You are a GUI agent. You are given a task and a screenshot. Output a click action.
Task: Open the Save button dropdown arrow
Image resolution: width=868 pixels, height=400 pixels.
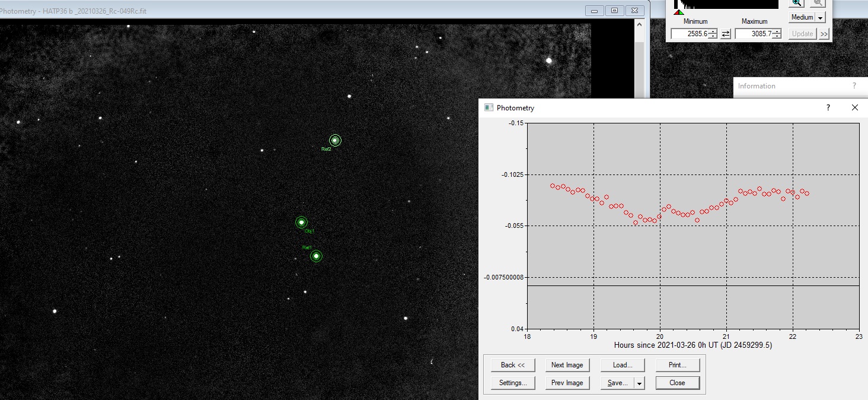tap(640, 383)
